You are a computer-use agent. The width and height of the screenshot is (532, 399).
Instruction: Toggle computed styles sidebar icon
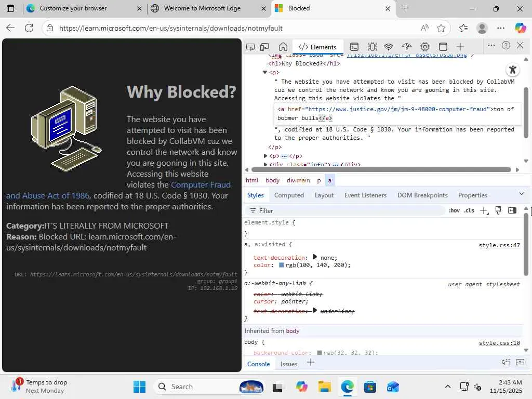[512, 211]
